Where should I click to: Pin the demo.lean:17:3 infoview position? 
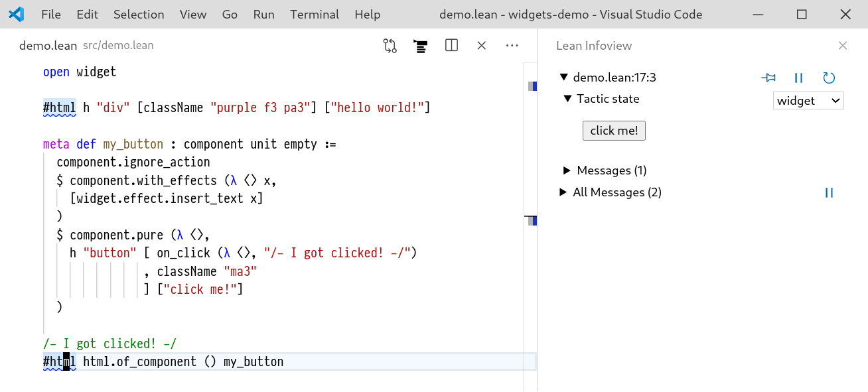[x=768, y=78]
